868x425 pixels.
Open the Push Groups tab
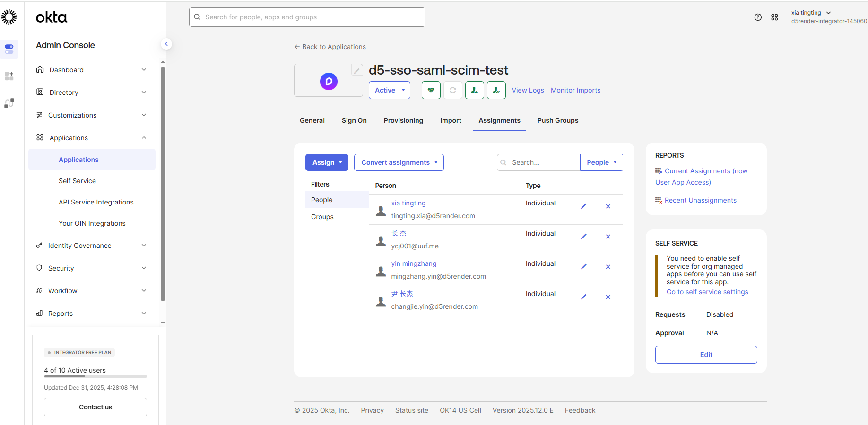pos(557,120)
